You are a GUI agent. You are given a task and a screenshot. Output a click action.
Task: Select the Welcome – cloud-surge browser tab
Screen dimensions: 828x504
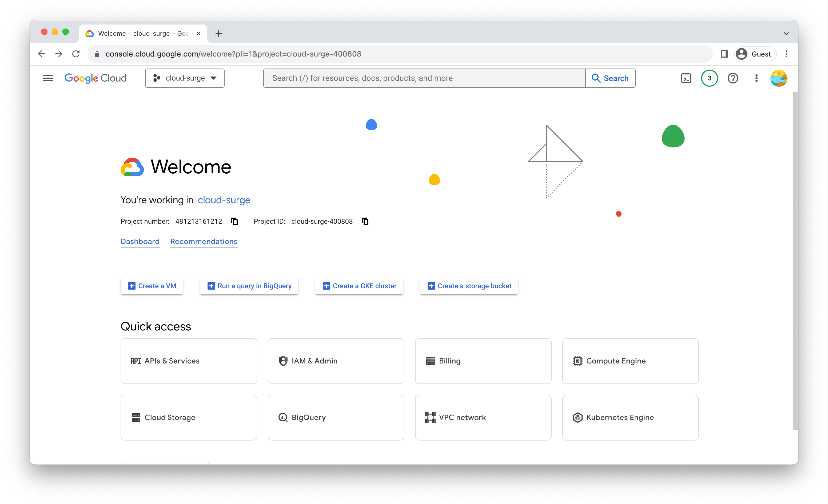(x=143, y=33)
